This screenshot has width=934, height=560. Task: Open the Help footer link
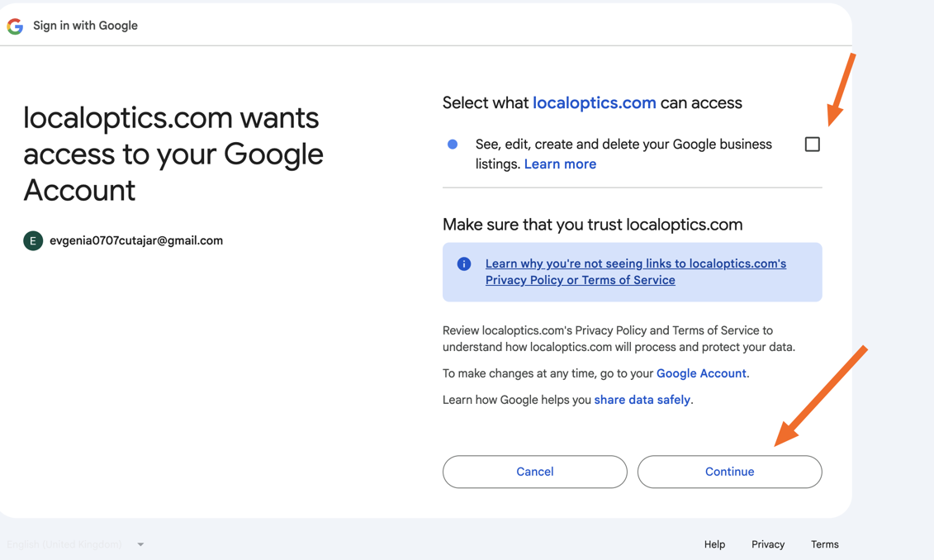tap(714, 544)
